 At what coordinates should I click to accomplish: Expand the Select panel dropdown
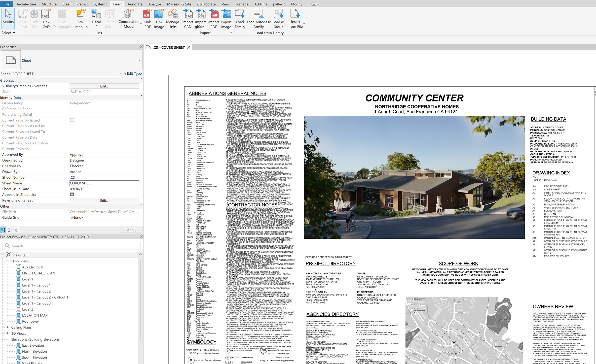(8, 33)
